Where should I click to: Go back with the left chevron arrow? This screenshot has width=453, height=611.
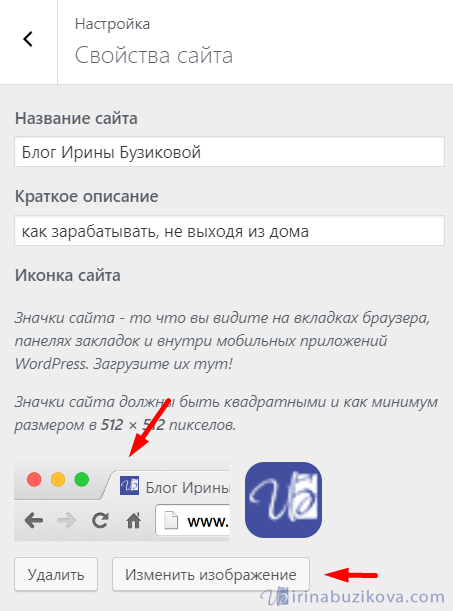point(28,39)
